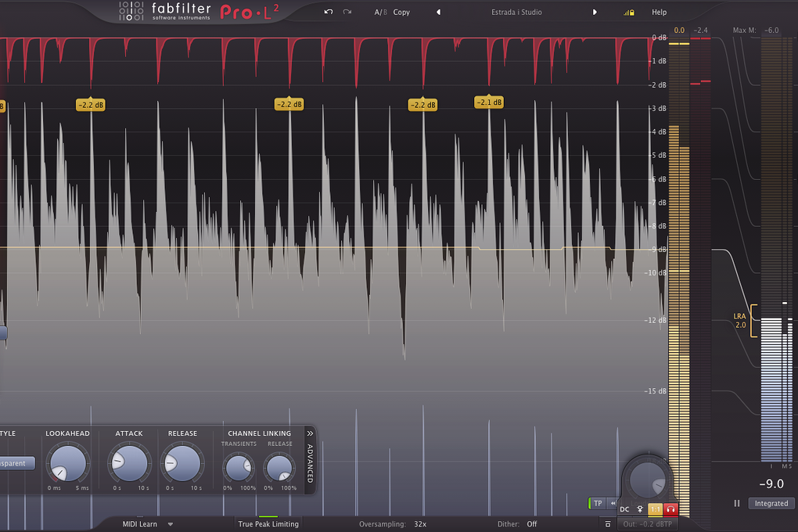The image size is (798, 532).
Task: Click the Undo arrow icon
Action: click(329, 12)
